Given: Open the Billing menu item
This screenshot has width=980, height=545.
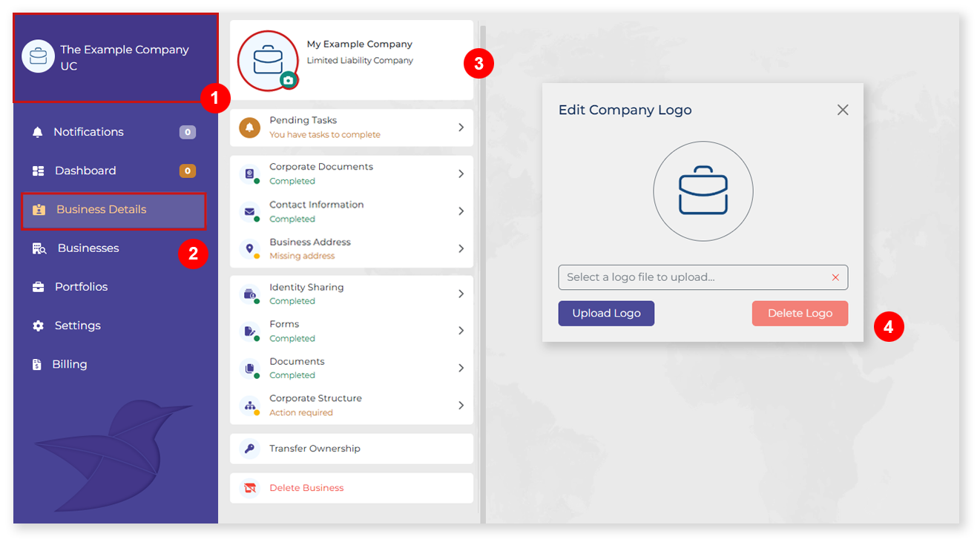Looking at the screenshot, I should point(70,364).
